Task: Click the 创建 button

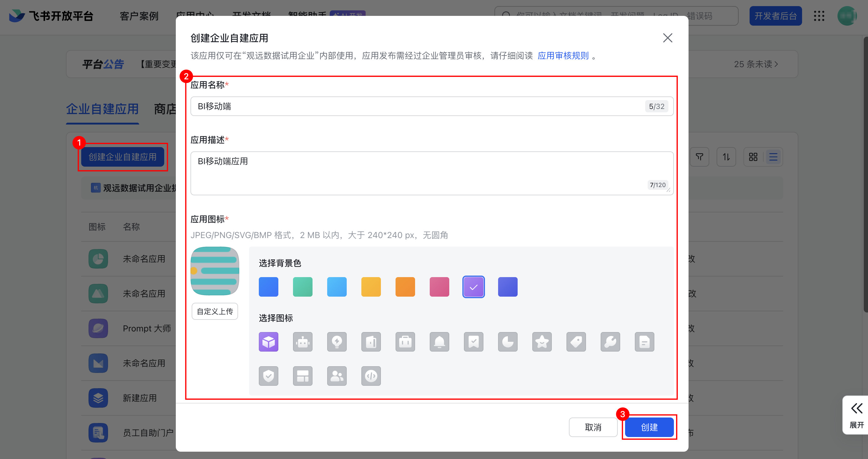Action: pos(649,427)
